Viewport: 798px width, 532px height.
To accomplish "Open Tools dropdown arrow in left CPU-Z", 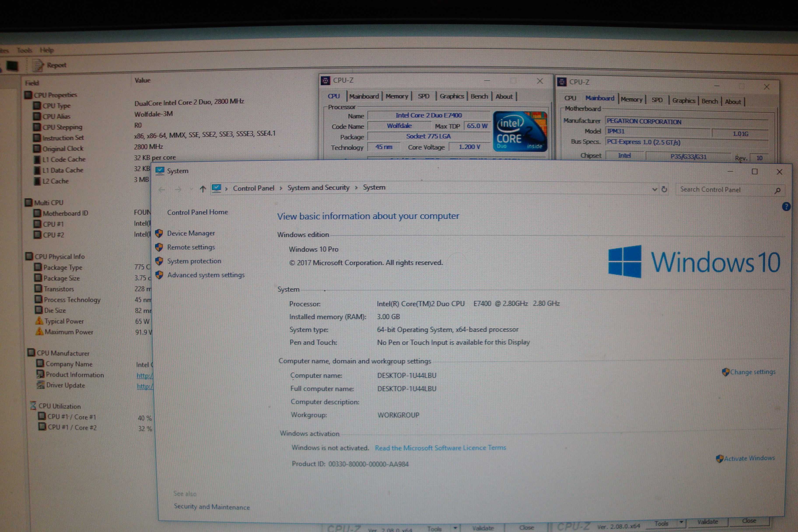I will click(x=455, y=528).
